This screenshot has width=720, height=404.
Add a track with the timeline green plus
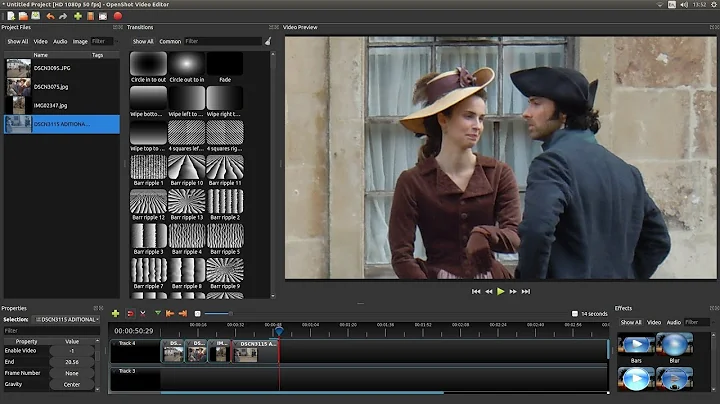click(116, 314)
